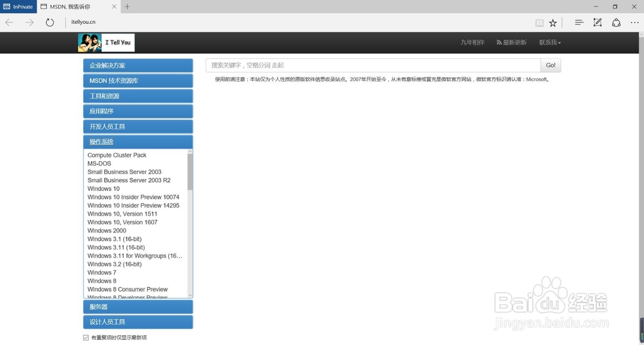The image size is (644, 345).
Task: Expand the MSDN 技术资源库 category
Action: tap(138, 81)
